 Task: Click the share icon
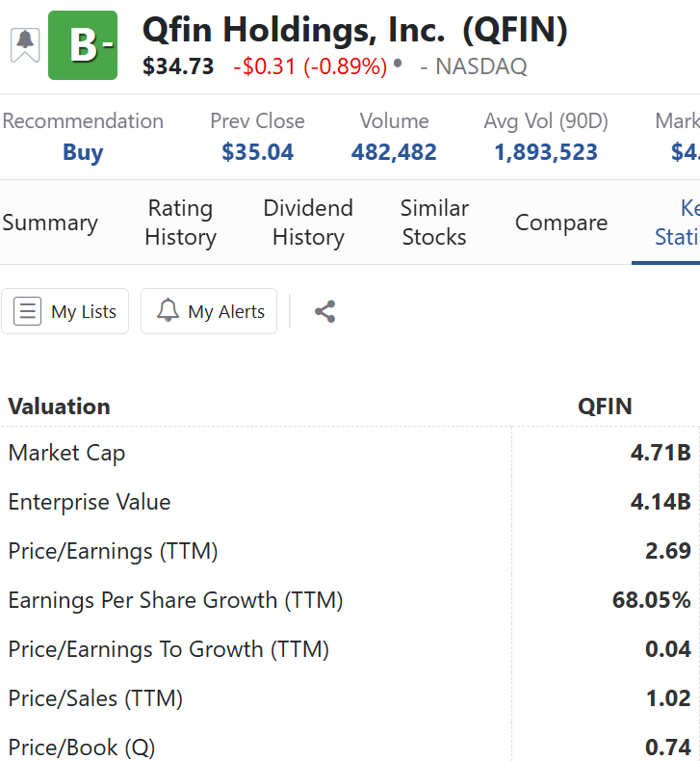tap(324, 311)
